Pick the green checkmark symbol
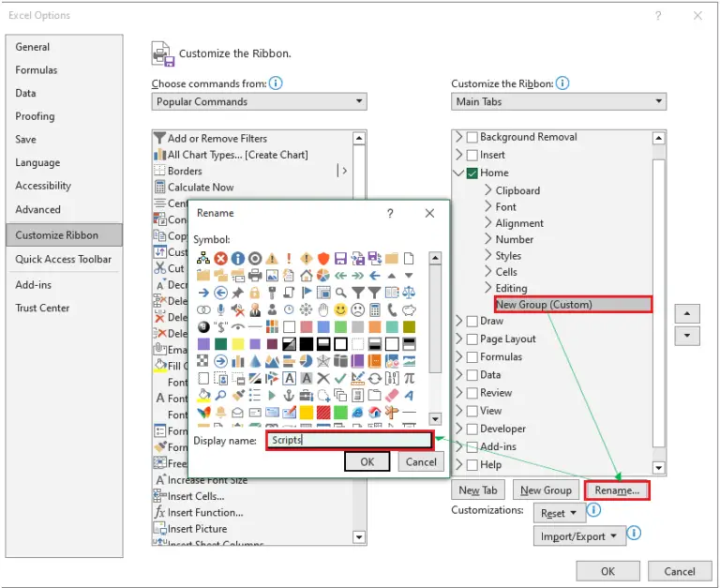The image size is (720, 588). (340, 378)
